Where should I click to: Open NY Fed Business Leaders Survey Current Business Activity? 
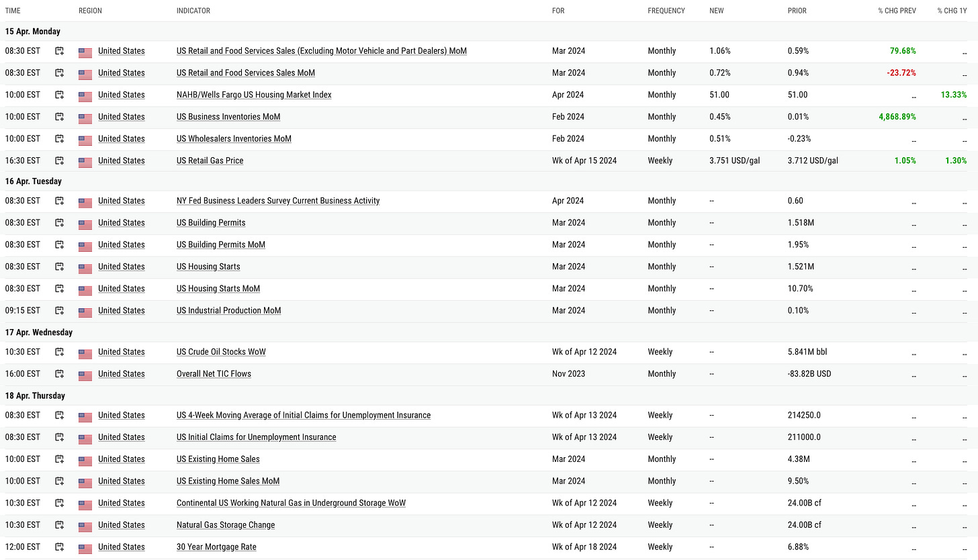(x=278, y=201)
